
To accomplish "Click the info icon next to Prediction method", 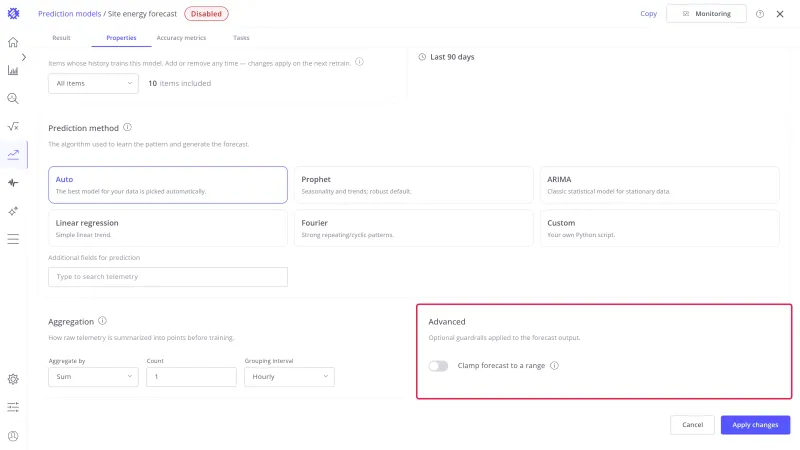I will [x=128, y=128].
